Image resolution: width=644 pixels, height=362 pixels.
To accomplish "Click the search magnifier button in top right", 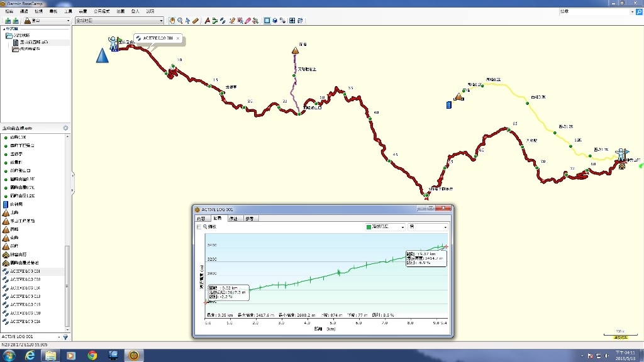I will [x=639, y=12].
